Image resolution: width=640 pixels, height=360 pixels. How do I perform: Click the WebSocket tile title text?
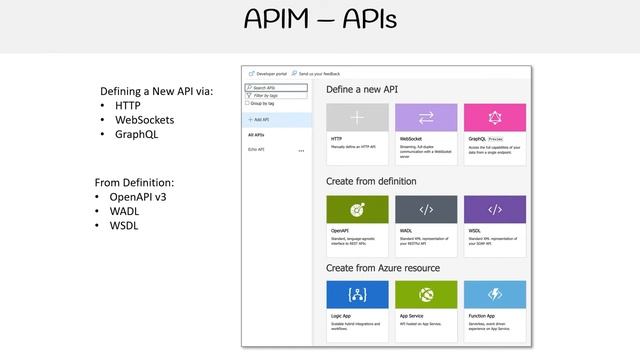pos(411,139)
